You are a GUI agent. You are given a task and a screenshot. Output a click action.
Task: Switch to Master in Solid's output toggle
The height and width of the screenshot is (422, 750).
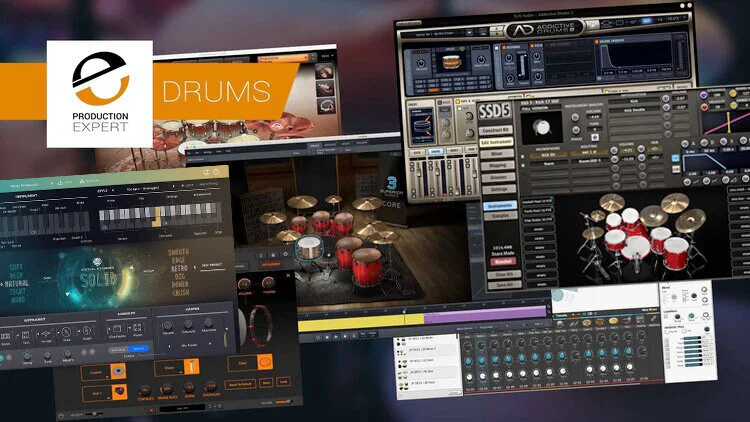tap(139, 349)
